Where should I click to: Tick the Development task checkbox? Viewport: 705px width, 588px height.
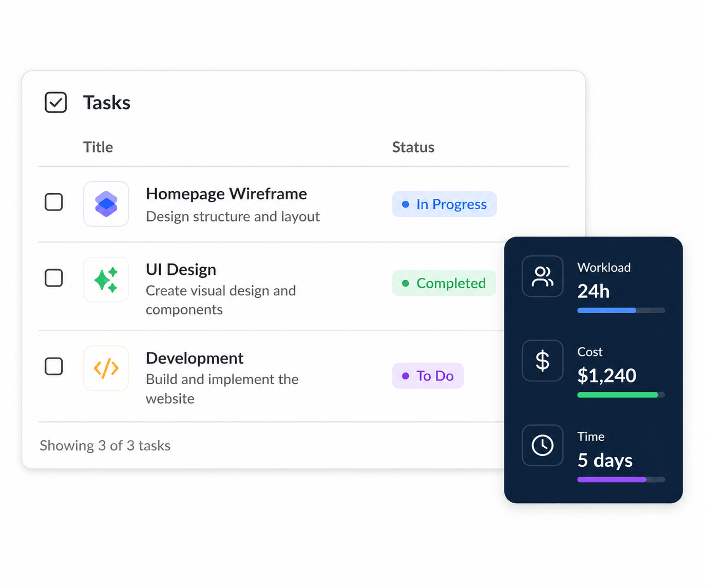click(x=54, y=367)
